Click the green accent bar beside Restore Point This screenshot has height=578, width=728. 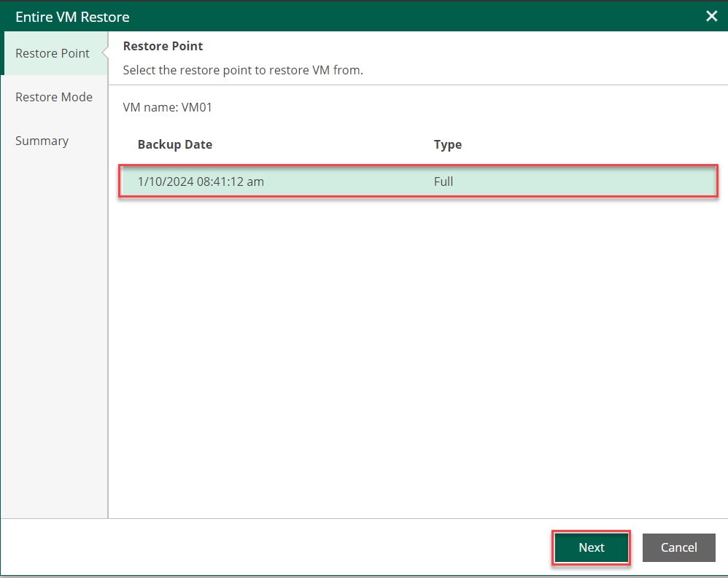coord(2,53)
